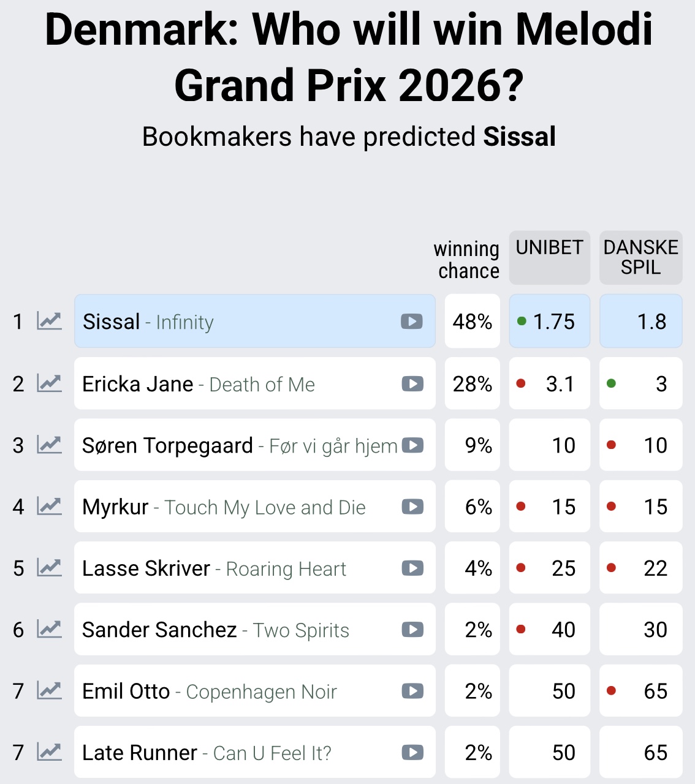Click the video icon for Søren Torpegaard
Viewport: 695px width, 784px height.
[x=412, y=445]
